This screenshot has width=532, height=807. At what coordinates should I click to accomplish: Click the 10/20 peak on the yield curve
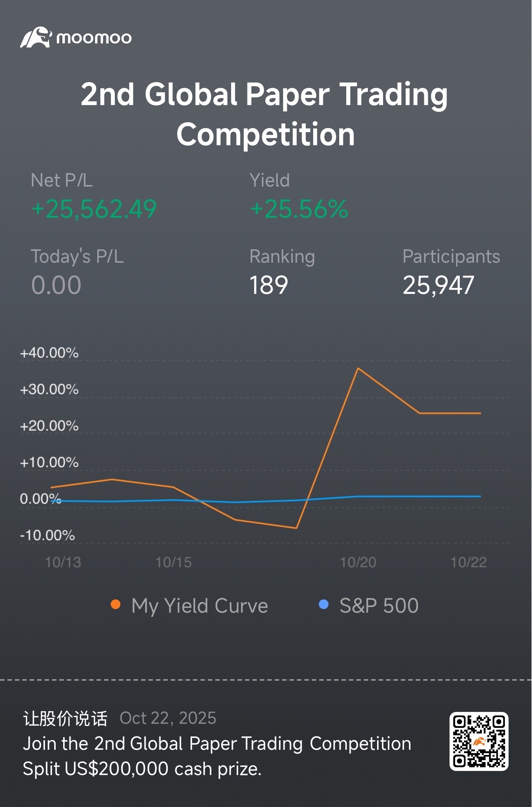[x=358, y=368]
